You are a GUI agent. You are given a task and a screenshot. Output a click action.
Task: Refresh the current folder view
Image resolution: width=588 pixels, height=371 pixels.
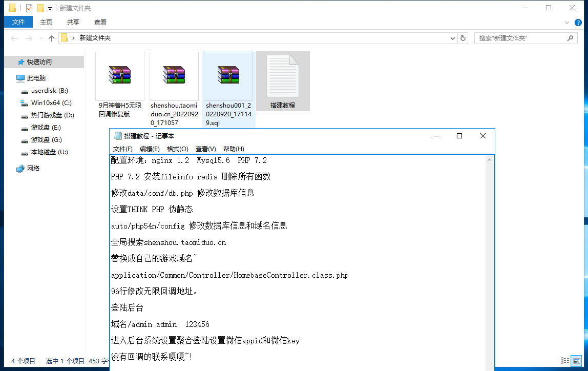pyautogui.click(x=463, y=38)
